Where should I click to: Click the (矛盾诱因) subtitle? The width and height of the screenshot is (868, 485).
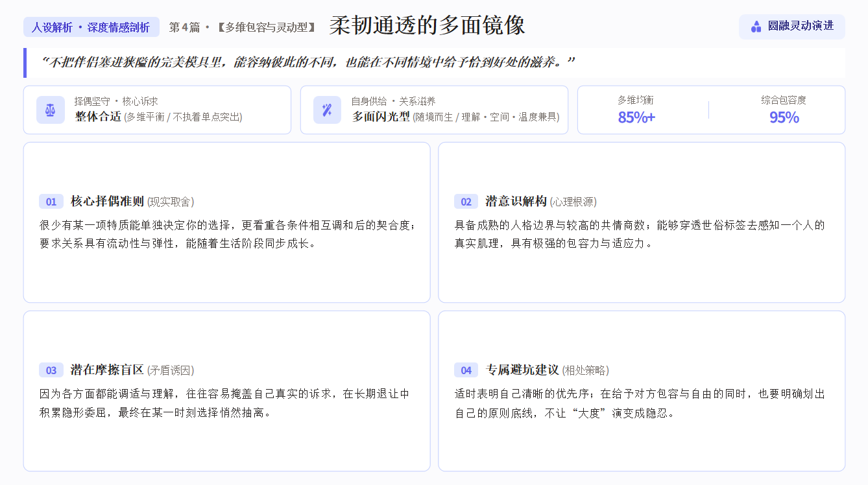pos(171,370)
